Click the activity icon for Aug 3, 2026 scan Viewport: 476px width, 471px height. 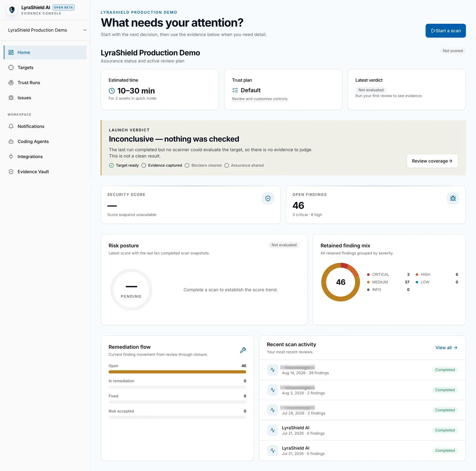273,390
